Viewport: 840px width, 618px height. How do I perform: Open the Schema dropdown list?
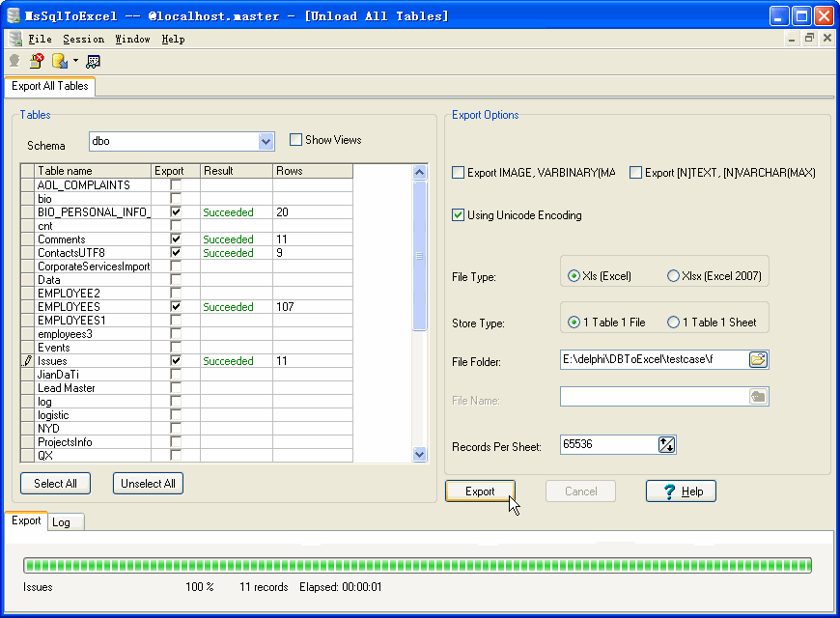(266, 142)
